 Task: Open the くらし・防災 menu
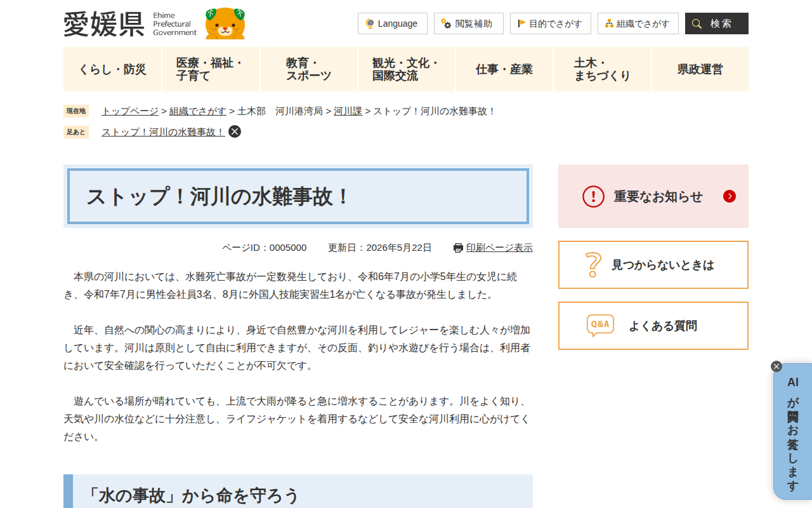pyautogui.click(x=112, y=69)
